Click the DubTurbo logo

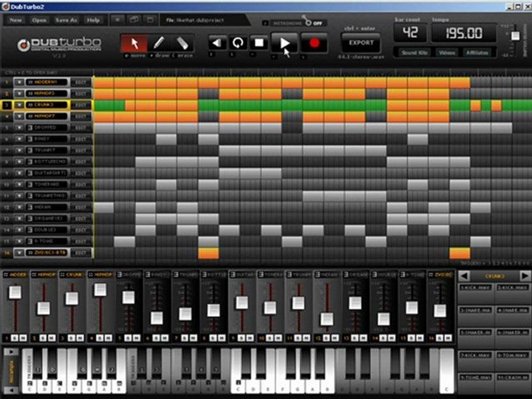59,45
